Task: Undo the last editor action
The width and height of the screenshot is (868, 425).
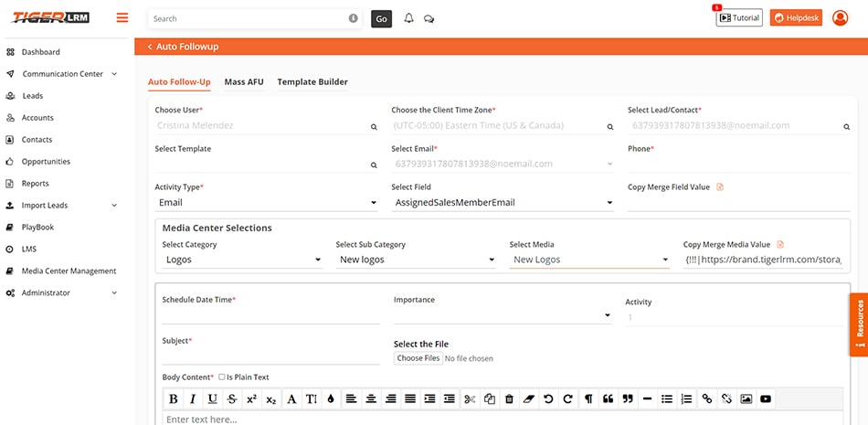Action: 548,398
